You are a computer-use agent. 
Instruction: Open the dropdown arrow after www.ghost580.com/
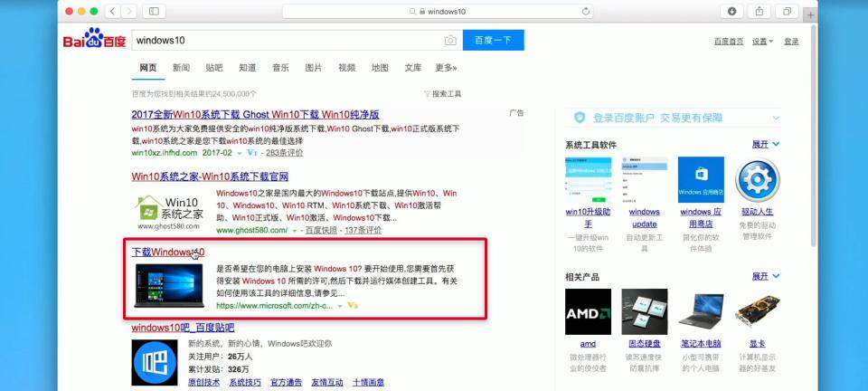point(295,231)
